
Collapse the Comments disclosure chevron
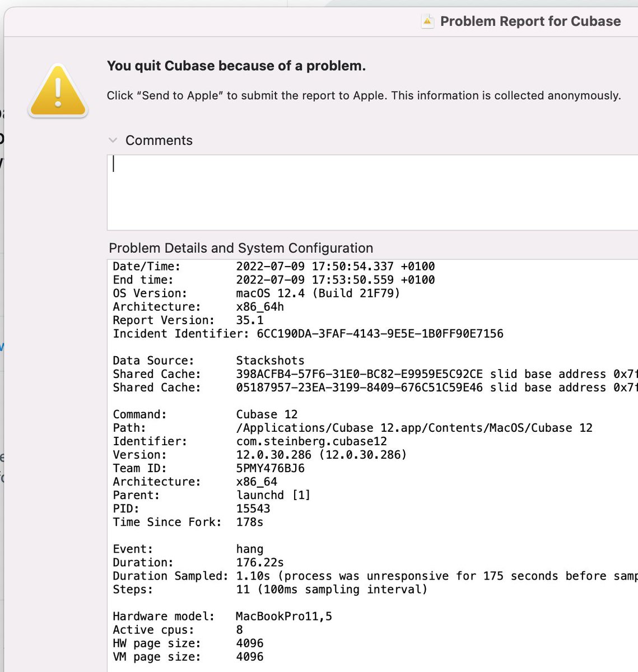tap(113, 141)
